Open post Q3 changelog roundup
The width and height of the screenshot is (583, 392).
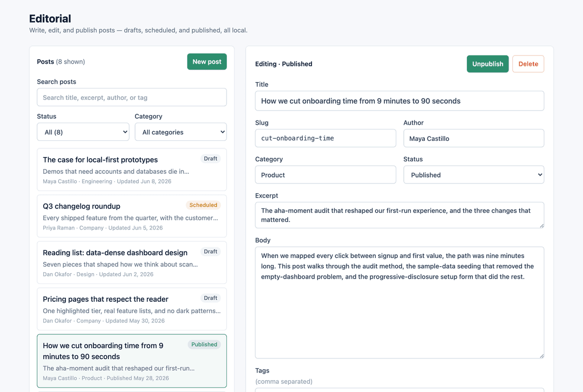(132, 216)
